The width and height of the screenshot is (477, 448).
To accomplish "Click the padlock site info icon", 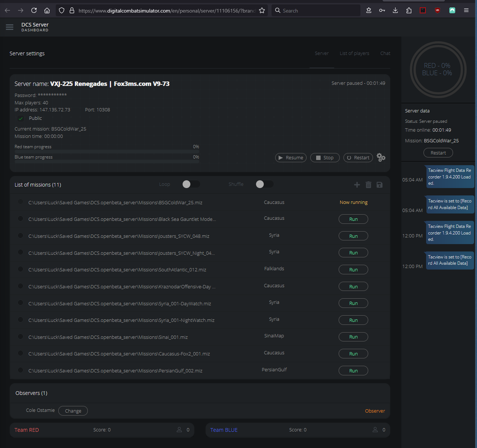I will point(72,11).
